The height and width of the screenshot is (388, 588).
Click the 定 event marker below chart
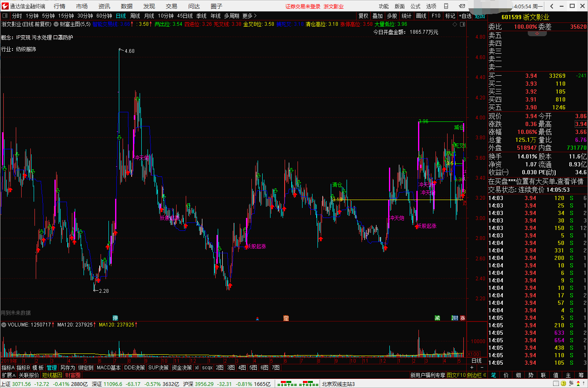(286, 318)
